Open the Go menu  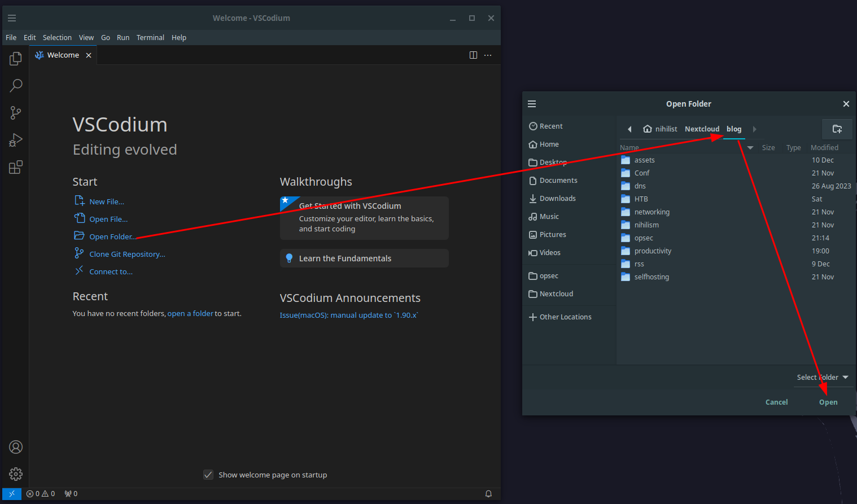click(x=106, y=38)
